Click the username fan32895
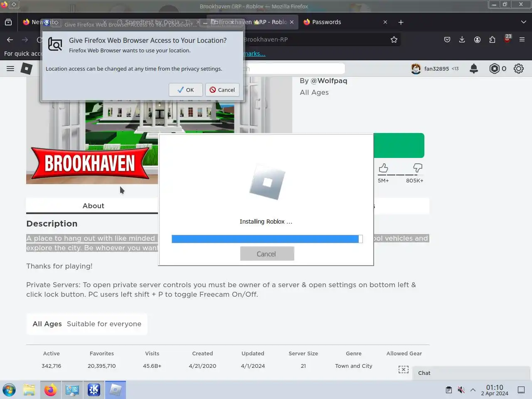Screen dimensions: 532x399 [x=436, y=69]
